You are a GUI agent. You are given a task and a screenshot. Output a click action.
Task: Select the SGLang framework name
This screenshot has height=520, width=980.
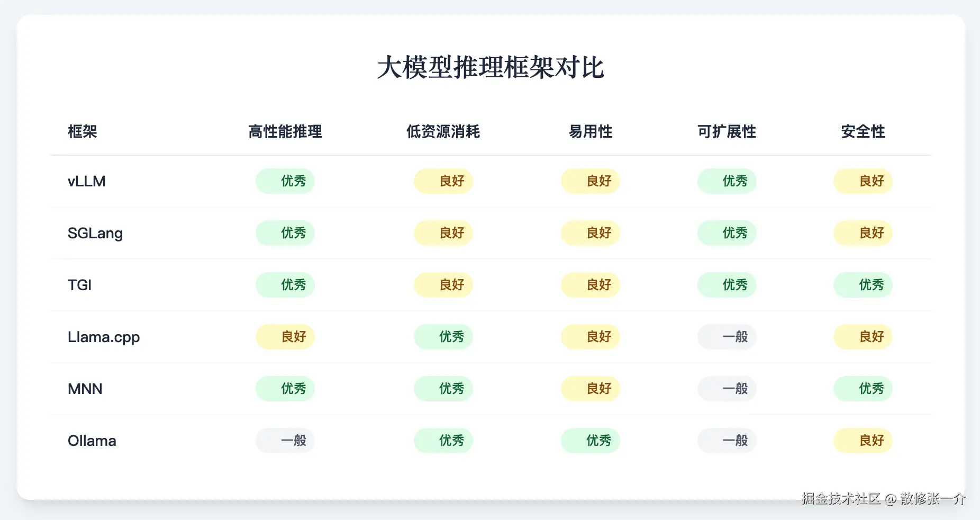[95, 233]
